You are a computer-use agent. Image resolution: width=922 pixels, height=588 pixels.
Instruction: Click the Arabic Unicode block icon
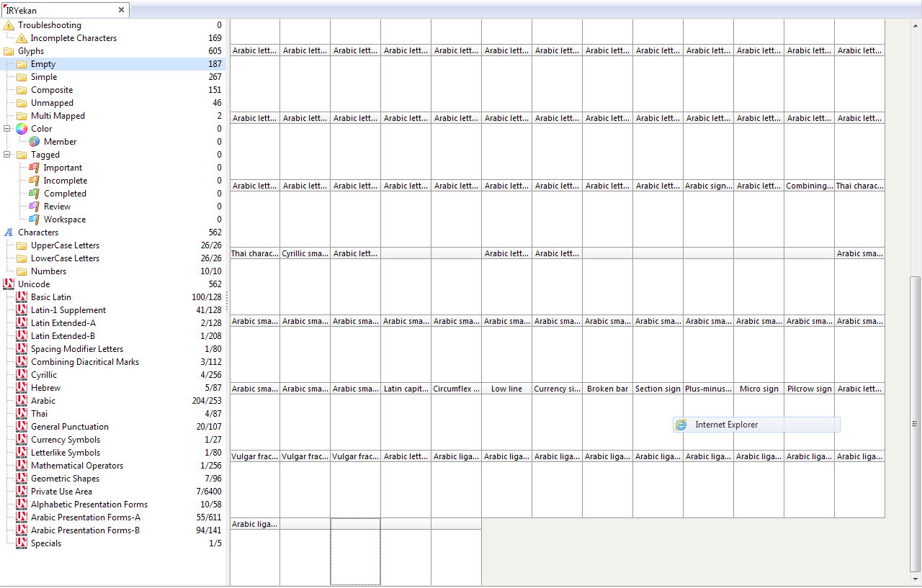coord(22,401)
